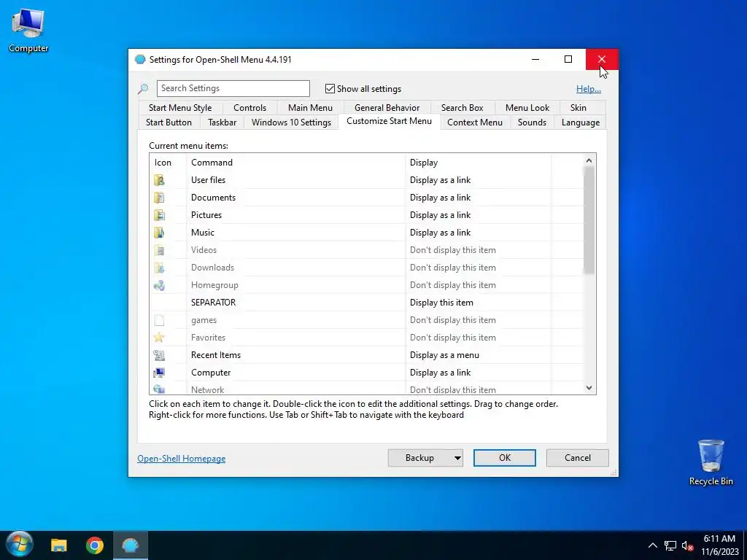This screenshot has height=560, width=747.
Task: Open File Explorer from the taskbar
Action: [x=59, y=545]
